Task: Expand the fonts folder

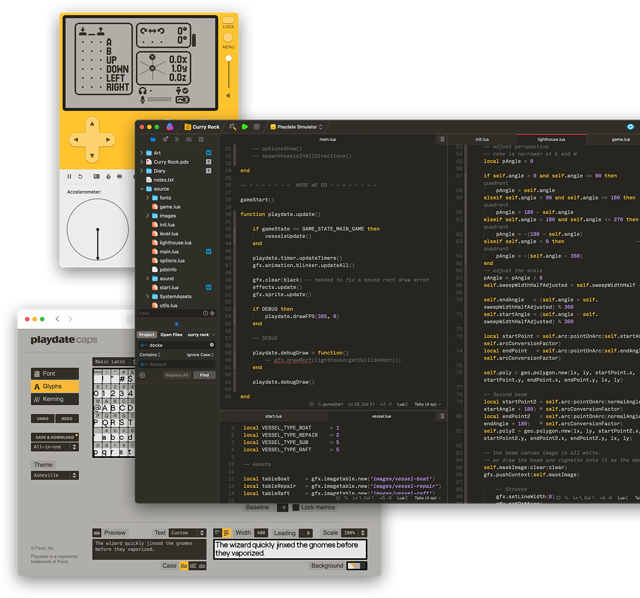Action: pos(147,198)
